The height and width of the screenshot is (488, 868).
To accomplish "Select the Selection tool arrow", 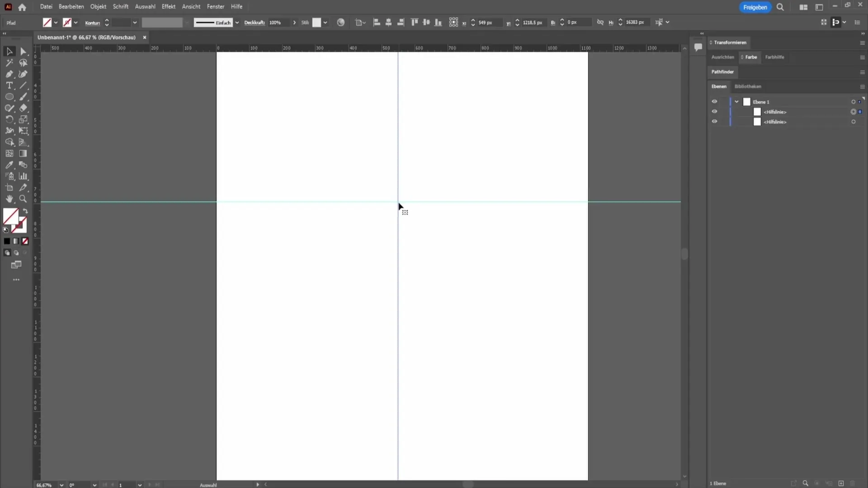I will coord(9,51).
